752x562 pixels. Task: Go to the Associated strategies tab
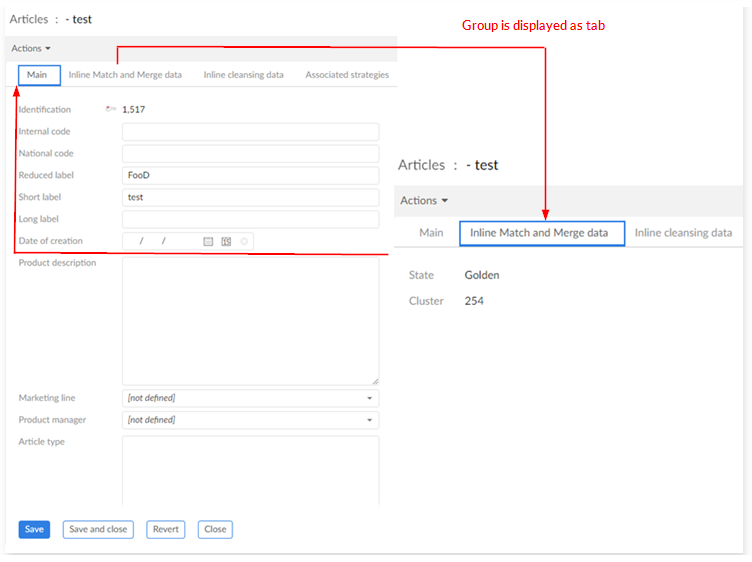pos(347,75)
